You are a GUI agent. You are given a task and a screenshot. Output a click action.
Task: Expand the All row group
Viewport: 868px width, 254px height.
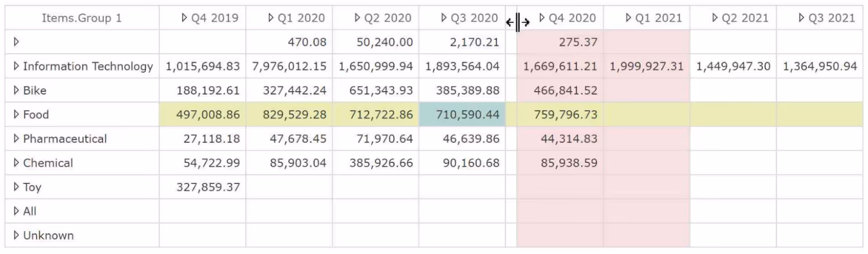click(16, 211)
